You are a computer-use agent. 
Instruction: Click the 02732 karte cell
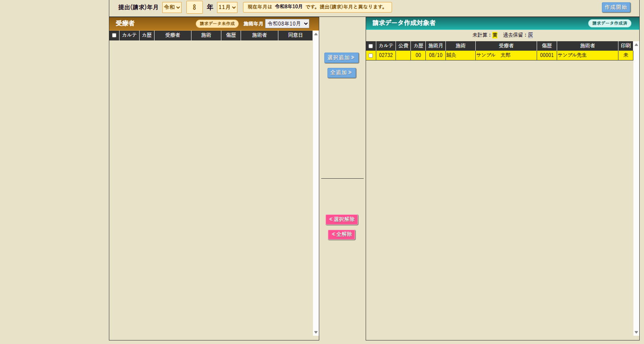[386, 55]
